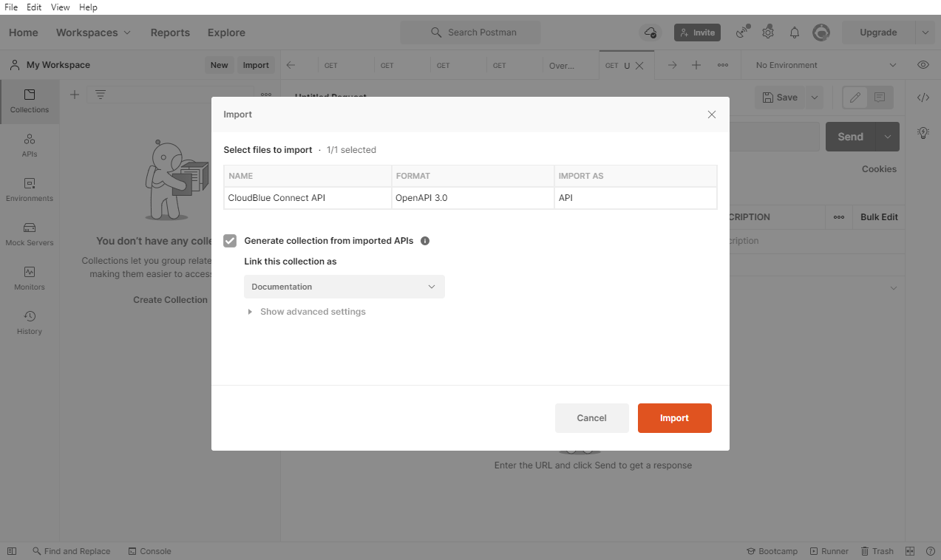Open the Monitors sidebar section
This screenshot has width=941, height=560.
[x=30, y=279]
